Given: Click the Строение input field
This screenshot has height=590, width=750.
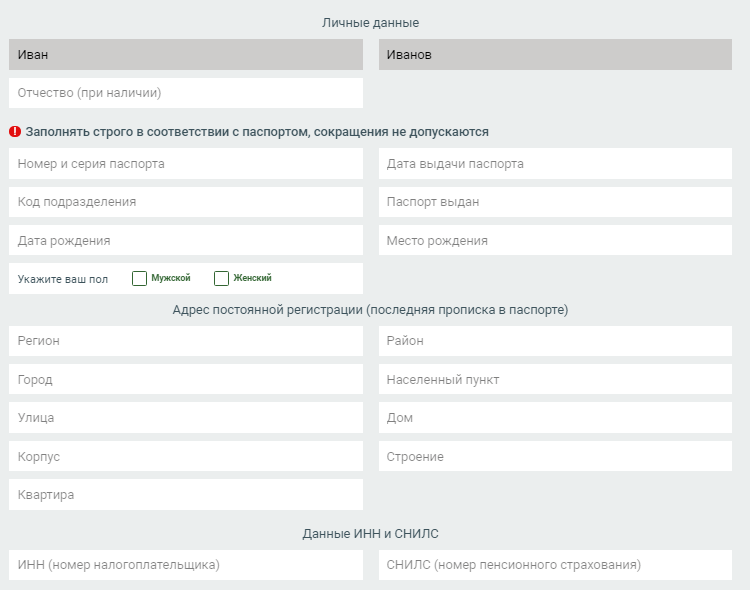Looking at the screenshot, I should [x=555, y=456].
